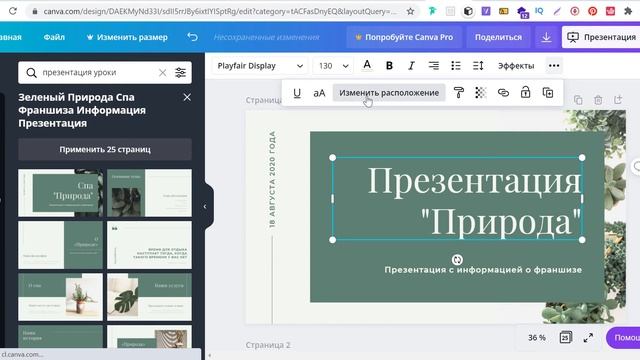Copy style with the paint roller
The width and height of the screenshot is (640, 360).
click(x=459, y=93)
